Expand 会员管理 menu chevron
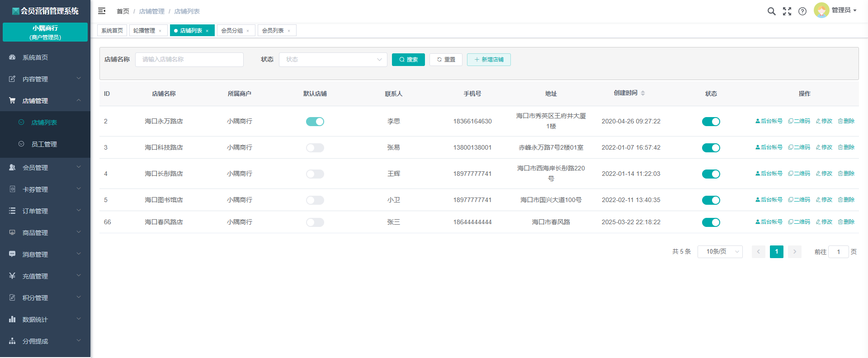 [x=79, y=167]
